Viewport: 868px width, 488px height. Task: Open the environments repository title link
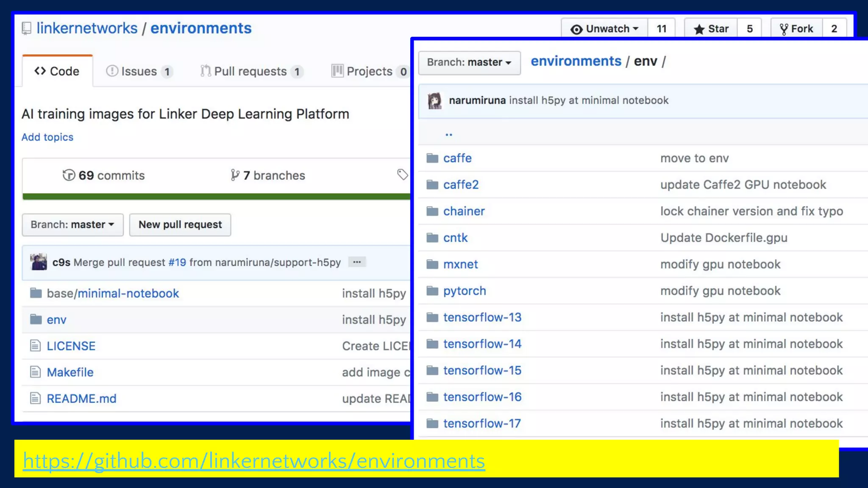click(201, 28)
